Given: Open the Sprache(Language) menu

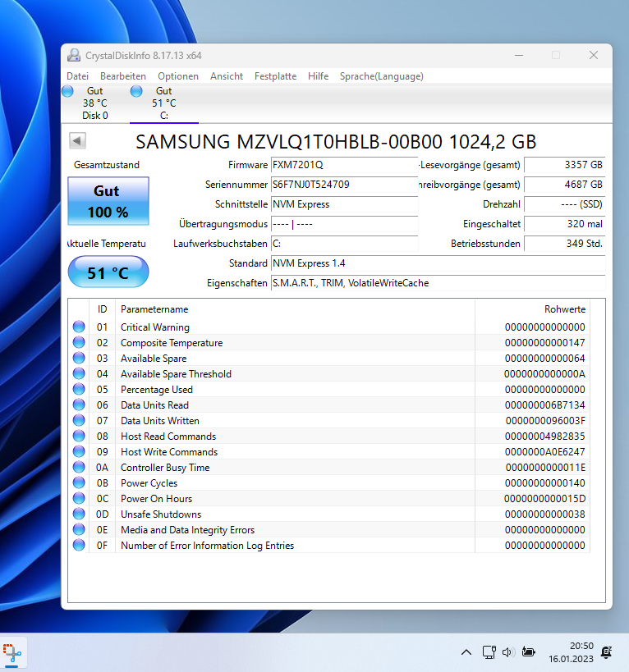Looking at the screenshot, I should click(382, 75).
